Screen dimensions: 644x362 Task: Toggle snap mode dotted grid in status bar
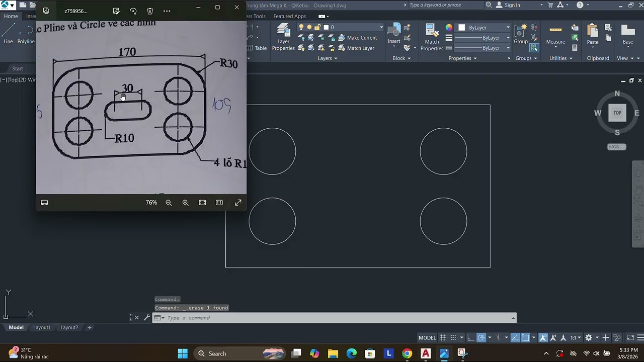(453, 338)
